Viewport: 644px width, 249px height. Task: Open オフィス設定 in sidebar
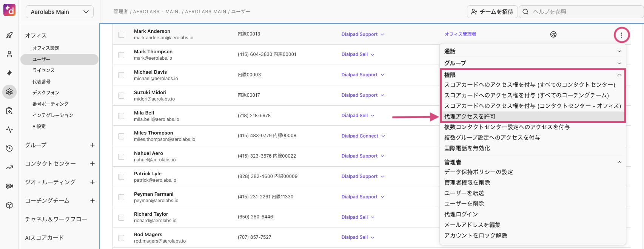pyautogui.click(x=46, y=48)
